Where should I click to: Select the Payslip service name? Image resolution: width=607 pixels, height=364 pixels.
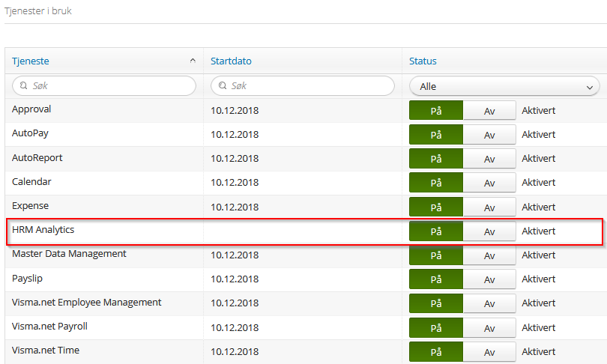(27, 279)
